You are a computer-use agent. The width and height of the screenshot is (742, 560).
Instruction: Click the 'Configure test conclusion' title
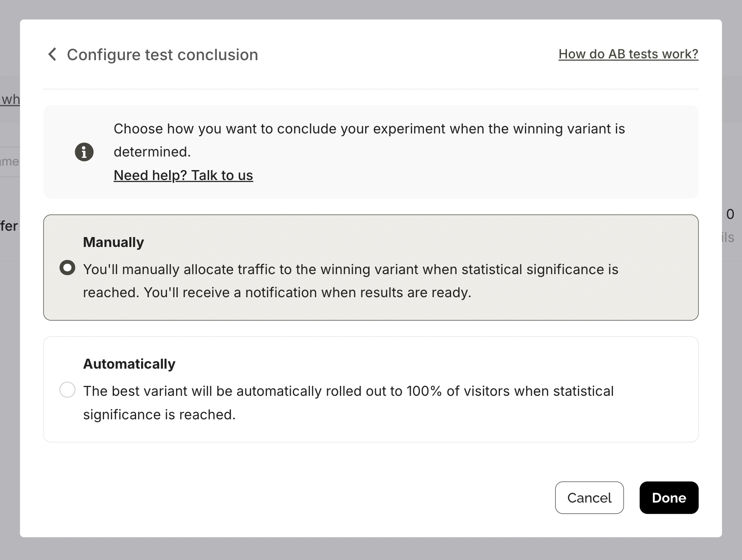(162, 55)
